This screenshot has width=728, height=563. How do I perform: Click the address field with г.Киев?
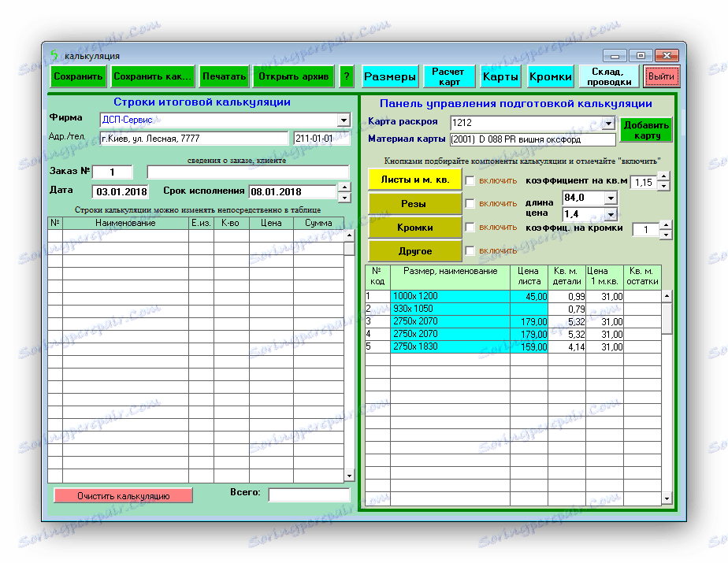[194, 139]
